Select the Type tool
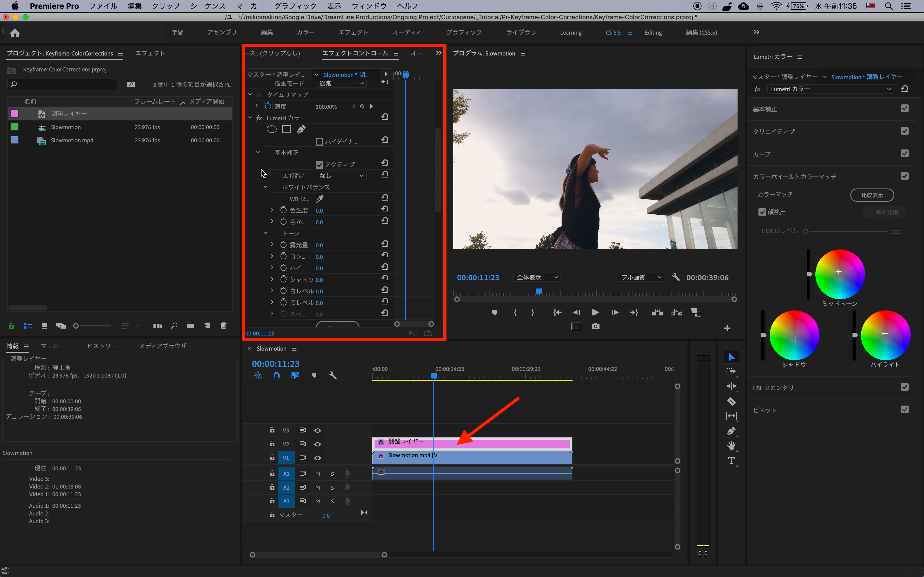 point(731,461)
